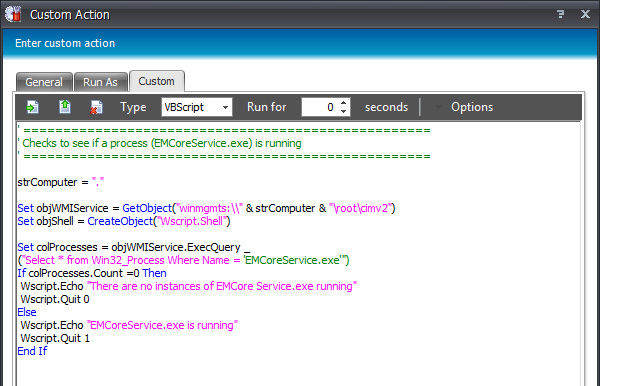
Task: Click the Select from Win32_Process query line
Action: (184, 260)
